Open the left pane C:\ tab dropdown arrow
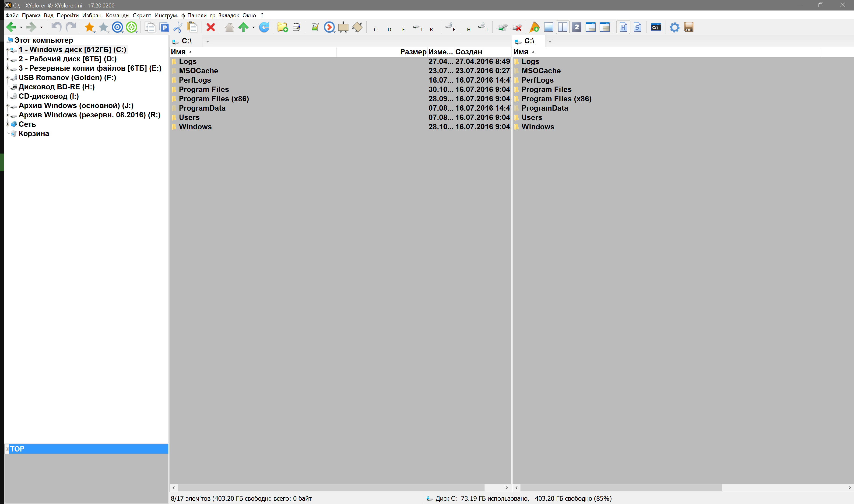This screenshot has height=504, width=854. coord(207,42)
